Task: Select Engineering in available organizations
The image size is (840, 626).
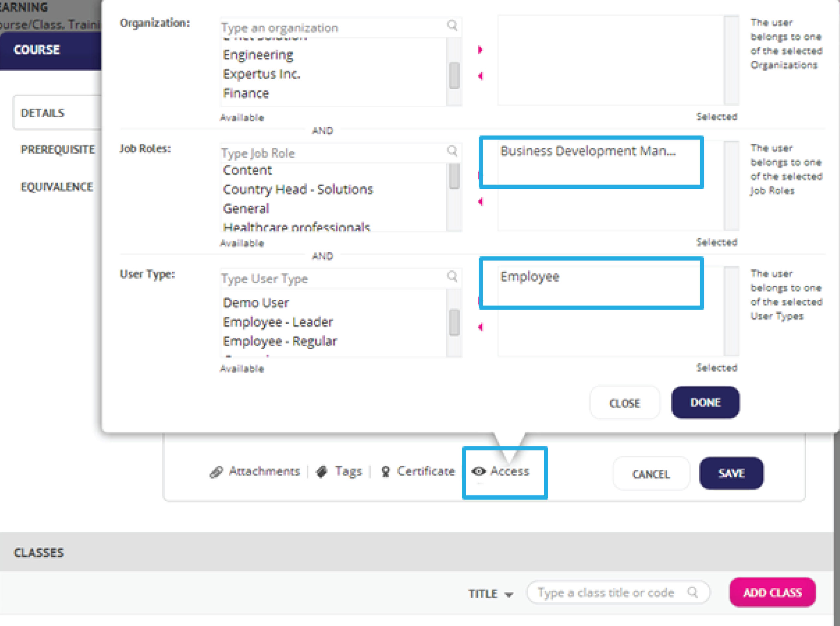Action: point(258,55)
